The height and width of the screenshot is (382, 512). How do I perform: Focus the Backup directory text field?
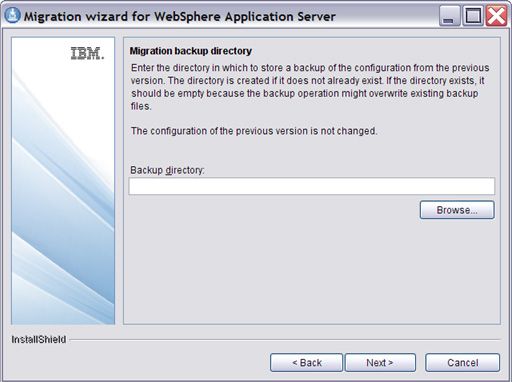click(312, 186)
